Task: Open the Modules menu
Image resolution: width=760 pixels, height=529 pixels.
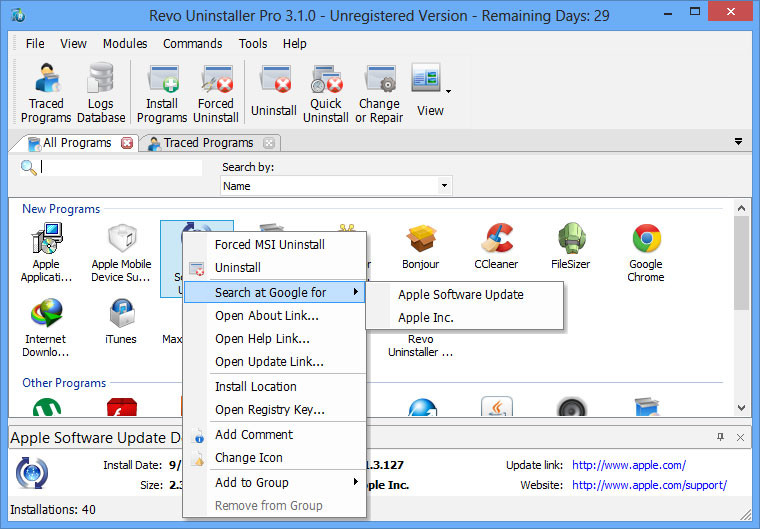Action: point(124,44)
